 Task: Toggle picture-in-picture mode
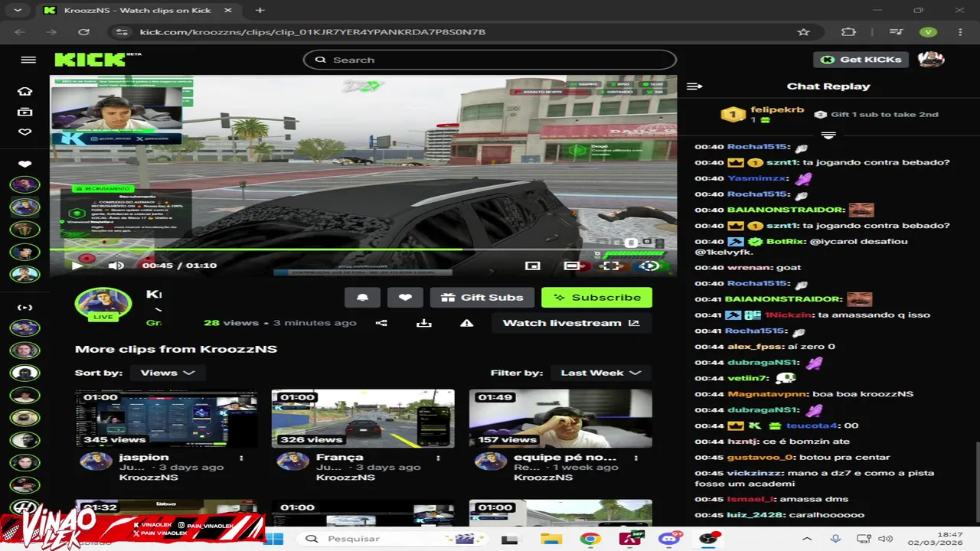point(533,266)
